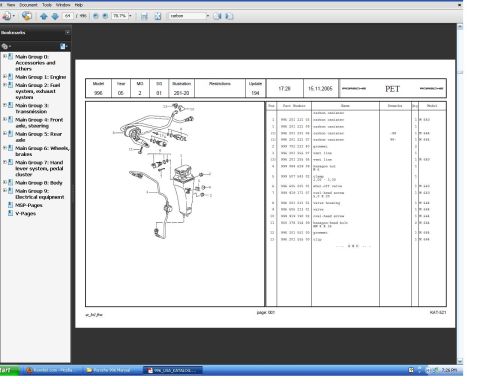Open bookmark Main Group 1: Engine
Image resolution: width=480 pixels, height=384 pixels.
pyautogui.click(x=41, y=77)
